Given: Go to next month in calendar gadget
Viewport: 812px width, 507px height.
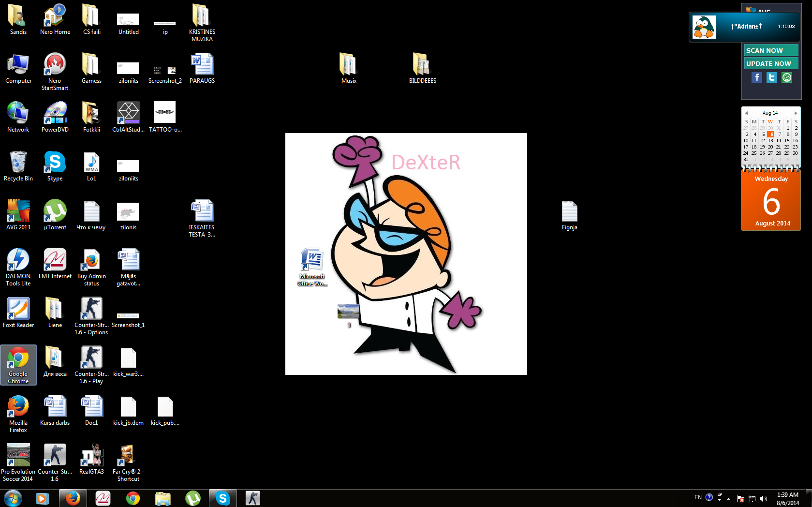Looking at the screenshot, I should (796, 113).
